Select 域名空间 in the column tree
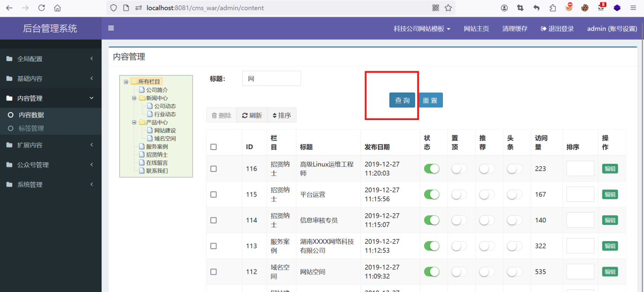 coord(165,138)
